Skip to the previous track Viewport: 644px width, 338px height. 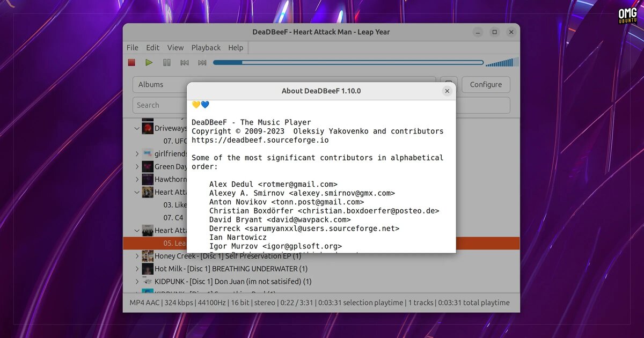click(x=184, y=62)
